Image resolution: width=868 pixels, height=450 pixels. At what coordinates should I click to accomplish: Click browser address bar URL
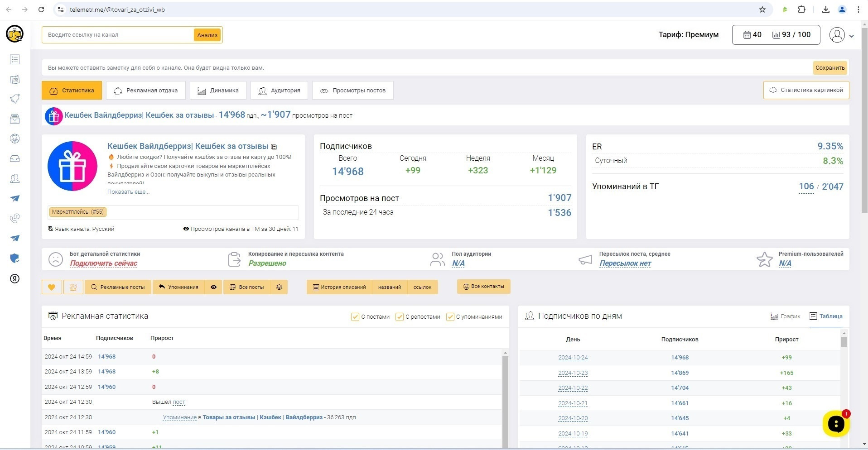coord(117,10)
